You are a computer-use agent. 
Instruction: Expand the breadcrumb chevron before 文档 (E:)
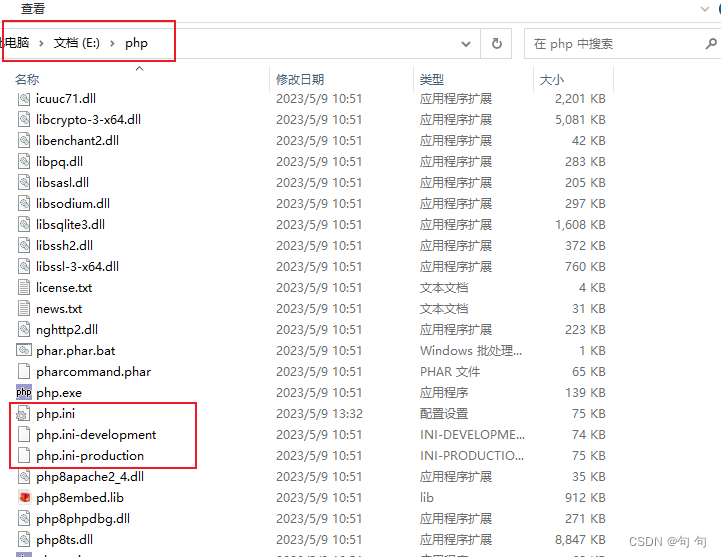coord(41,44)
